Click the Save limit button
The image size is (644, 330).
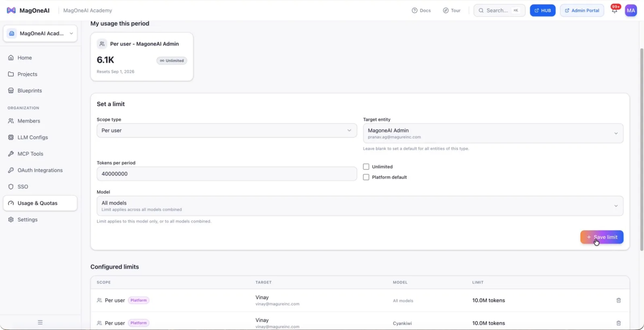(x=602, y=237)
